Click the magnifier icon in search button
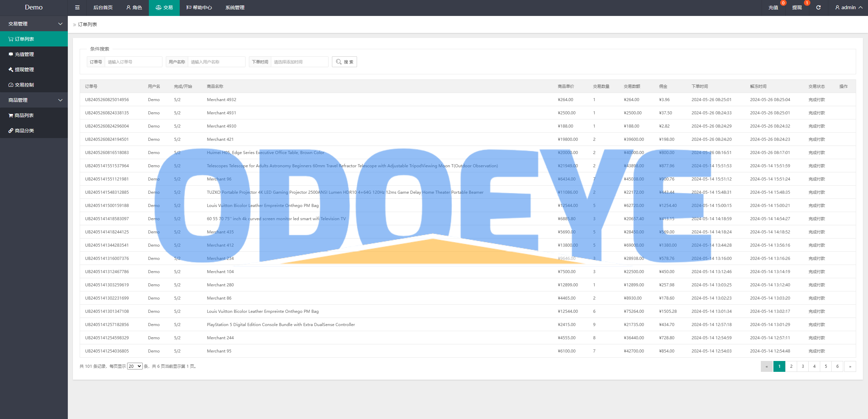Image resolution: width=868 pixels, height=419 pixels. coord(339,62)
